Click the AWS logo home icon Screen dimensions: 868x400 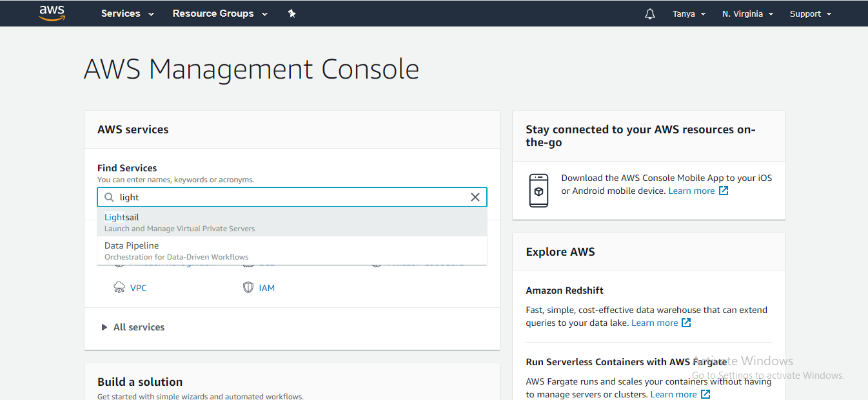[x=52, y=13]
